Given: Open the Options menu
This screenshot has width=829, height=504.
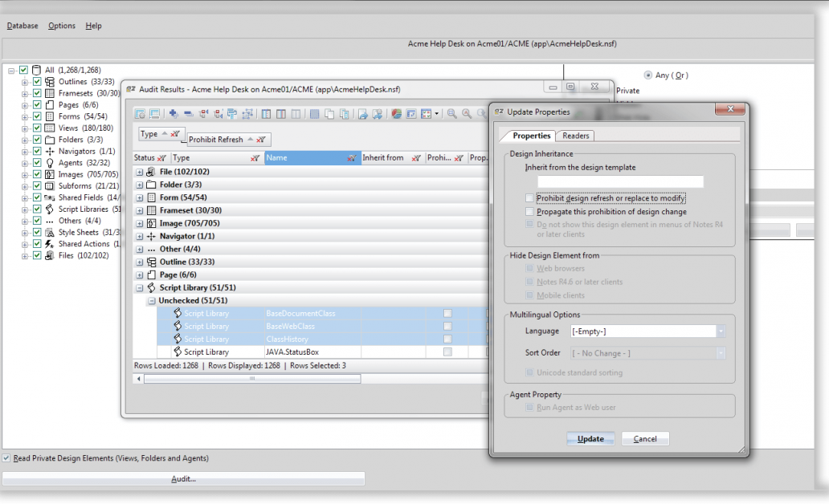Looking at the screenshot, I should pyautogui.click(x=62, y=26).
